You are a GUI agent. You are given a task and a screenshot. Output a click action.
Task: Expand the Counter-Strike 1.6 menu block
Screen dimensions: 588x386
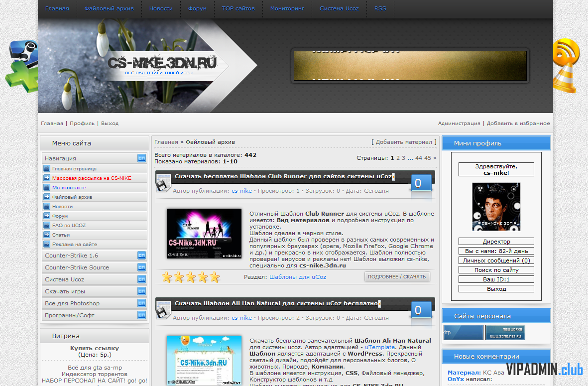click(x=141, y=256)
